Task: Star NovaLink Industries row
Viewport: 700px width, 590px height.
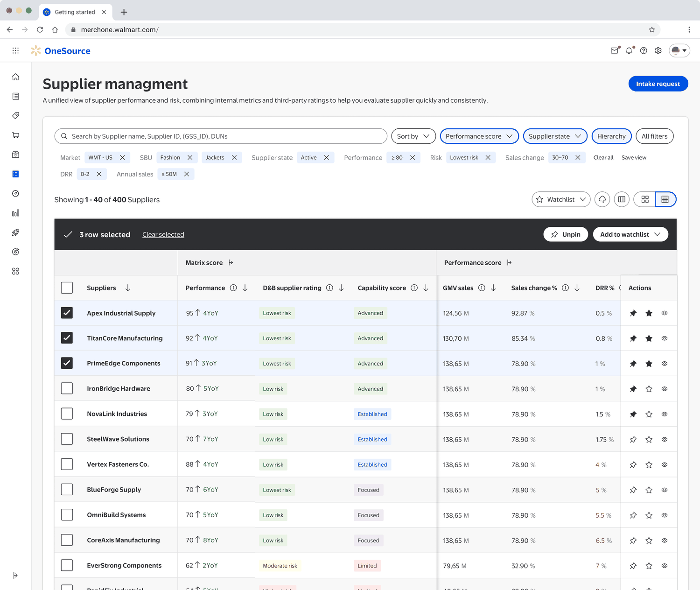Action: coord(649,414)
